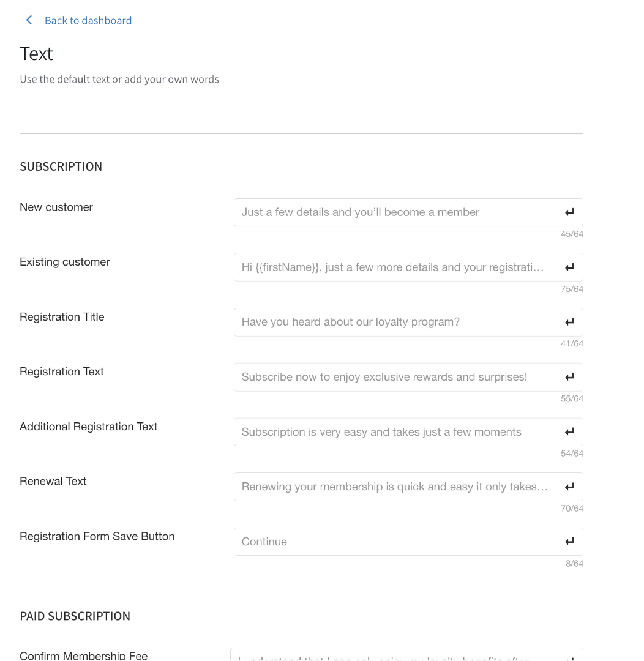Click into the Renewal Text input

(x=392, y=487)
